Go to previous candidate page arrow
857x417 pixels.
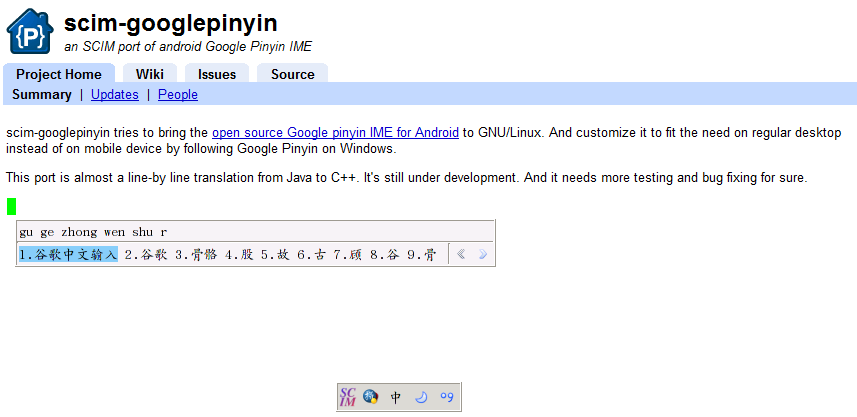461,254
